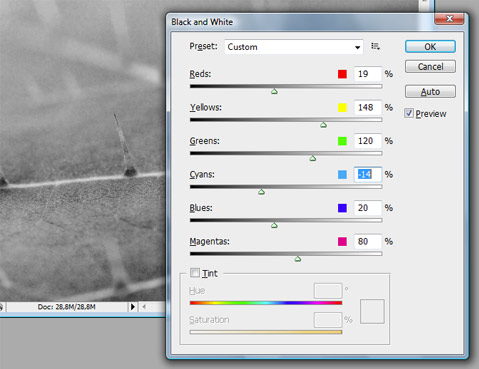Click the Cancel button
Screen dimensions: 479x369
[430, 67]
